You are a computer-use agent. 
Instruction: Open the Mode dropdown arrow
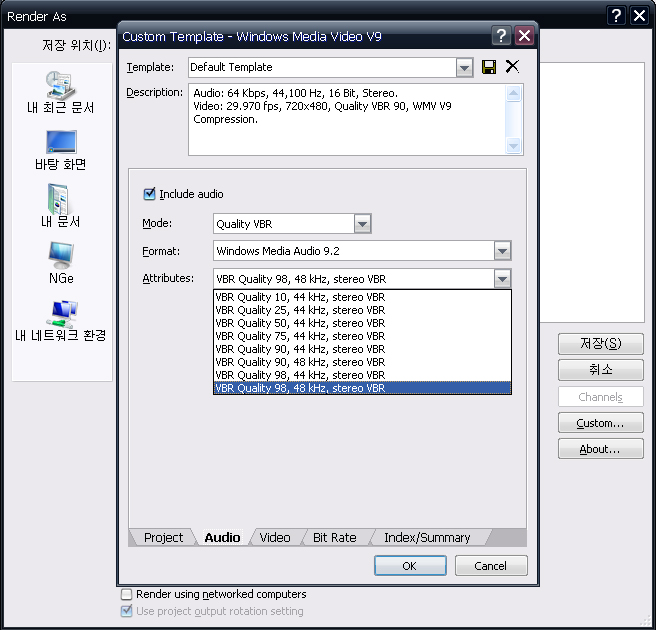pyautogui.click(x=362, y=224)
